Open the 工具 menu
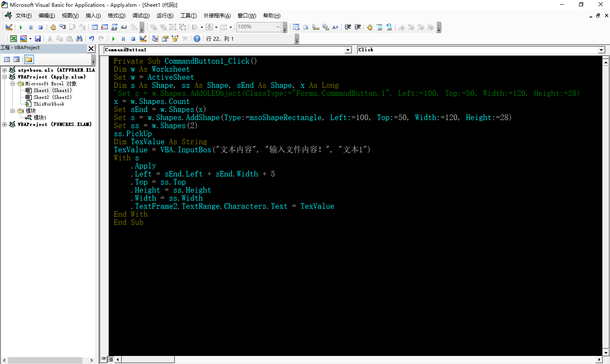The image size is (610, 364). coord(188,16)
